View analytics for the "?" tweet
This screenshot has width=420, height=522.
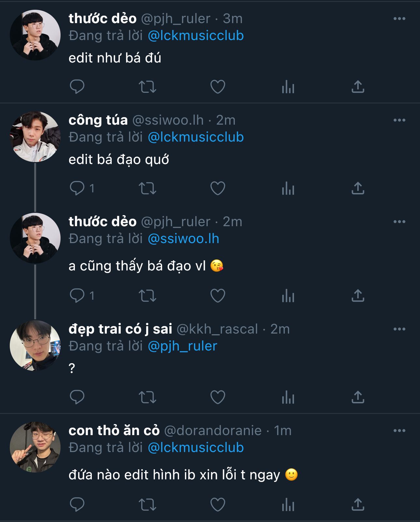[x=288, y=397]
